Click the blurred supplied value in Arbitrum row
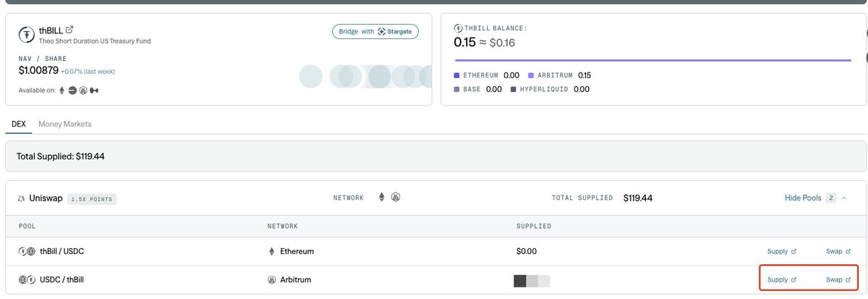Image resolution: width=868 pixels, height=299 pixels. pos(532,280)
